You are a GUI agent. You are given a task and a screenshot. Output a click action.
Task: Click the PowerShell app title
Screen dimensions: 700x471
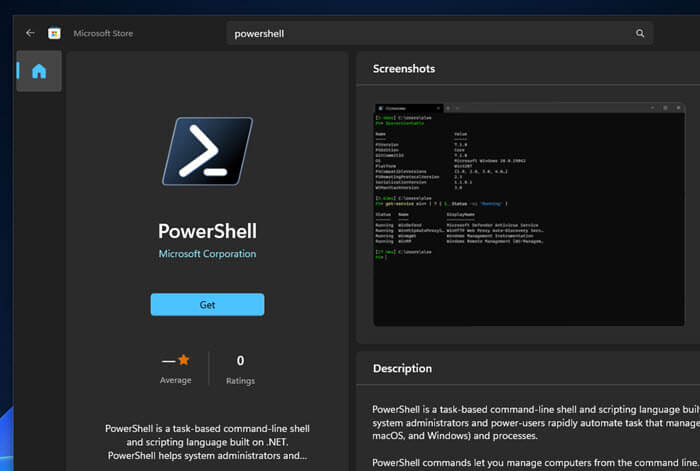point(208,231)
